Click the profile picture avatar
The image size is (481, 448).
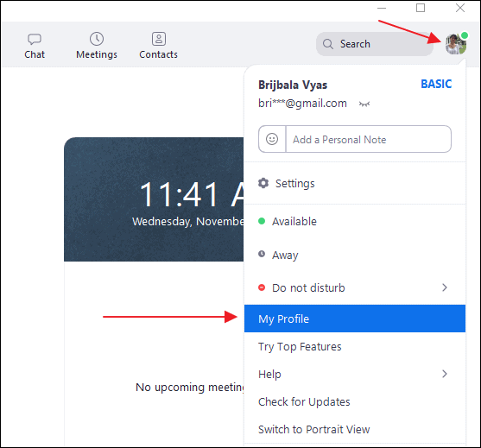tap(456, 44)
